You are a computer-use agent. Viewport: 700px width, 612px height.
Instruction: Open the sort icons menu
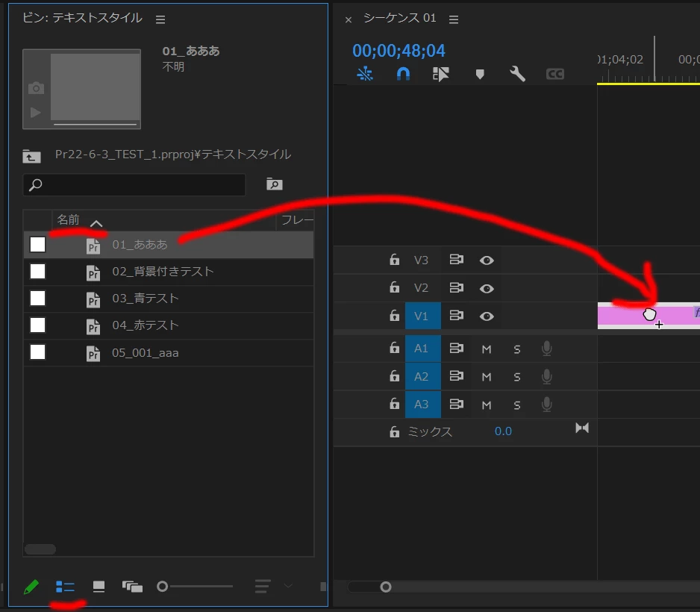coord(263,586)
